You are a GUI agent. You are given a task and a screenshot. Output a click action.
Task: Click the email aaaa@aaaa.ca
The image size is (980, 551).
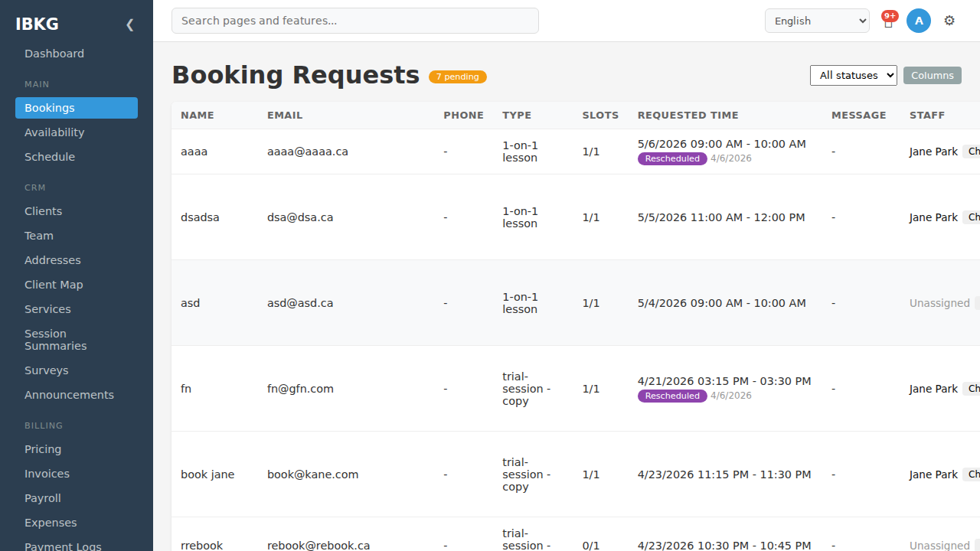tap(308, 152)
